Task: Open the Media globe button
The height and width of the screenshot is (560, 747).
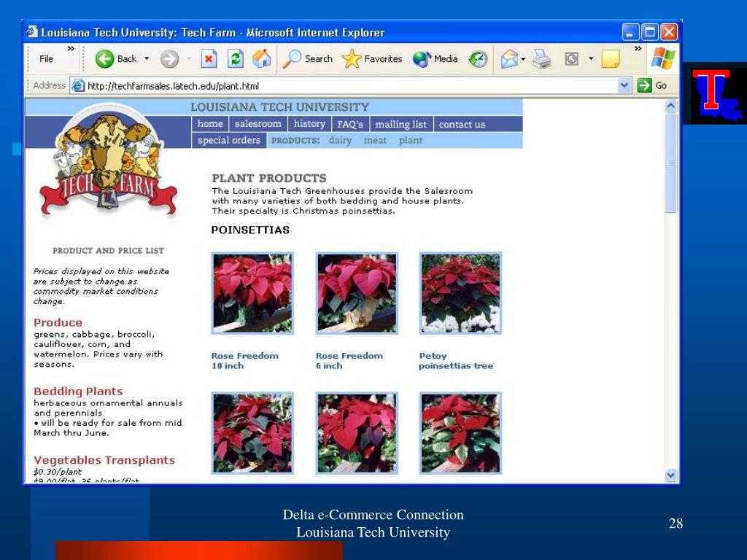Action: [435, 58]
